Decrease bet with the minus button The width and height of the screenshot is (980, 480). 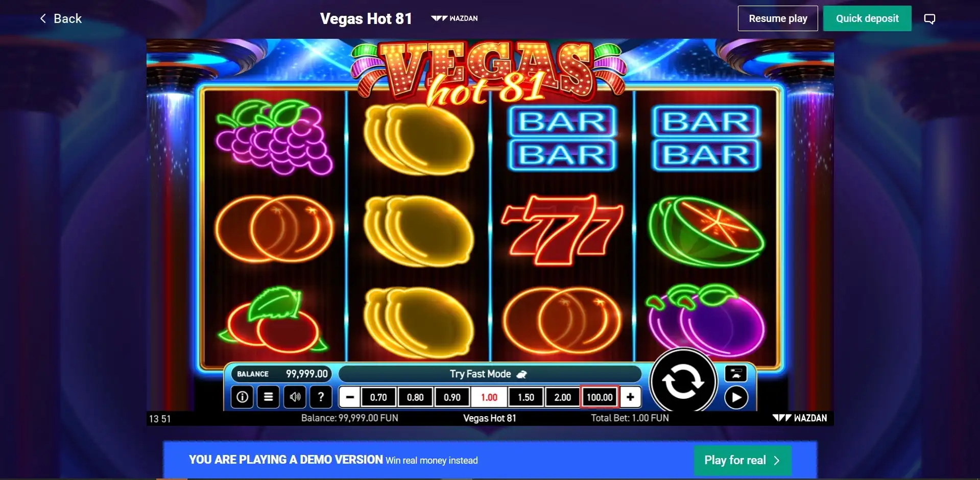point(350,397)
